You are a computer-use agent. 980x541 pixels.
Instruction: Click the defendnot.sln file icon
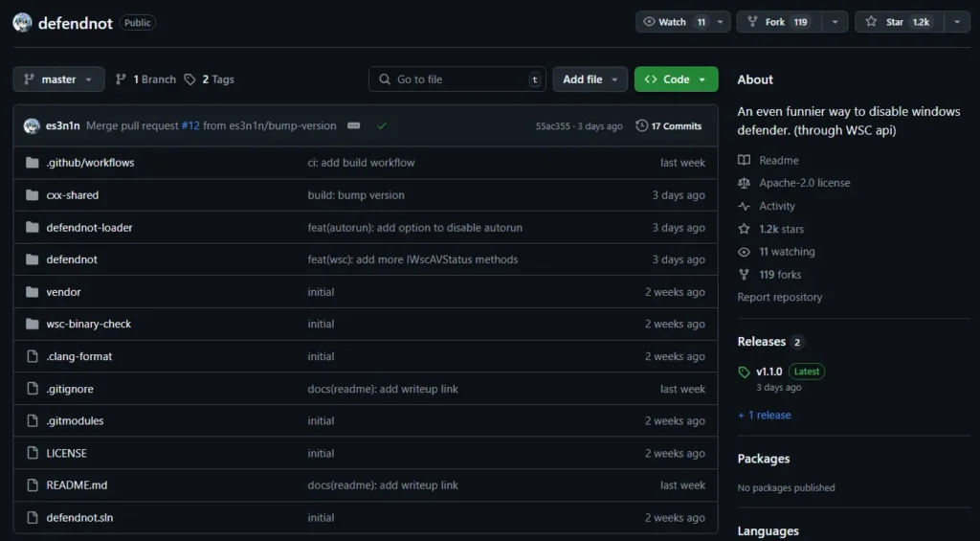click(x=33, y=518)
